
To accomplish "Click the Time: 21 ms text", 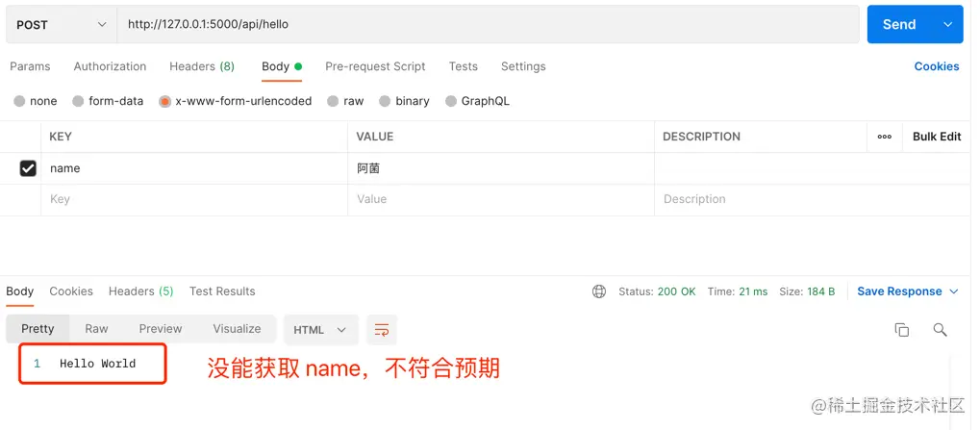I will (x=738, y=291).
